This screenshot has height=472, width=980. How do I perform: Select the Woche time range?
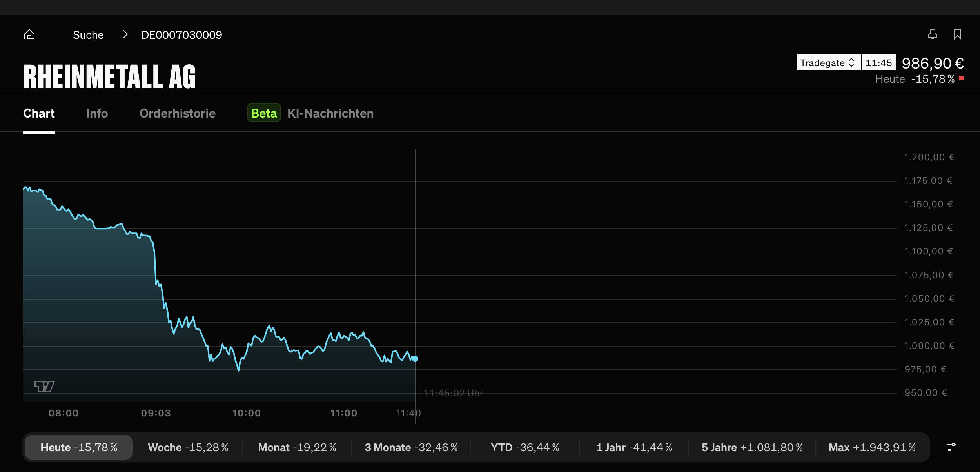(x=188, y=447)
